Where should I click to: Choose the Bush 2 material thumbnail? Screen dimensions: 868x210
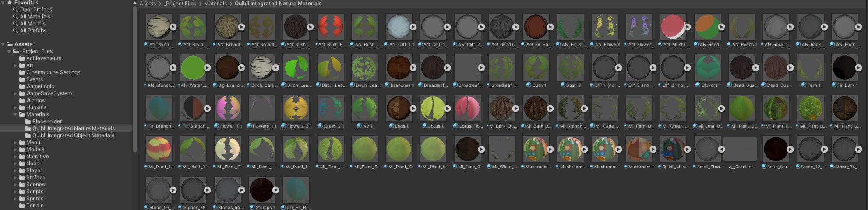pyautogui.click(x=570, y=68)
